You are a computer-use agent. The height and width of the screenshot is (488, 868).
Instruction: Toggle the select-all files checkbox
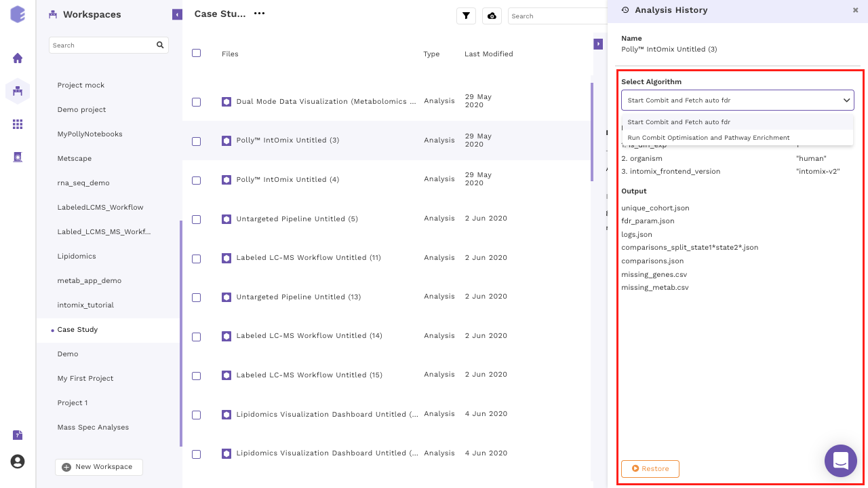[196, 53]
